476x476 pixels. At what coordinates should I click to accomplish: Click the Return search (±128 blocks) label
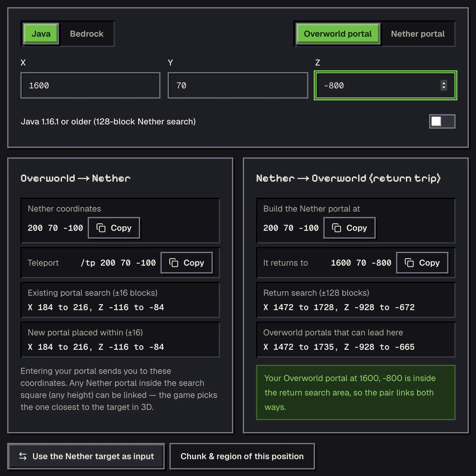pos(316,293)
